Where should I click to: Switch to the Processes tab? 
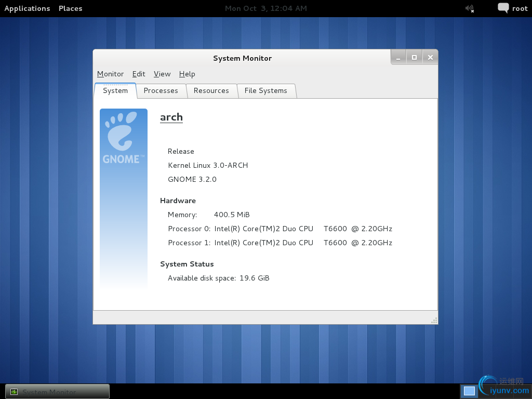[x=161, y=90]
